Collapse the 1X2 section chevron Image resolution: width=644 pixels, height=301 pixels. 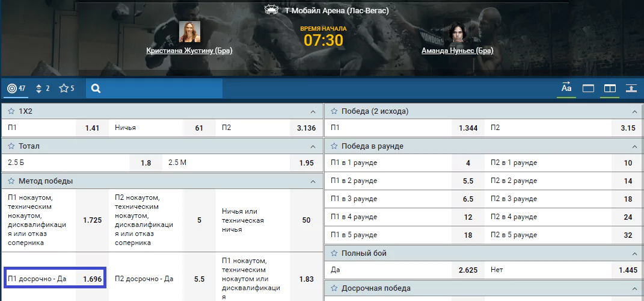[x=313, y=112]
